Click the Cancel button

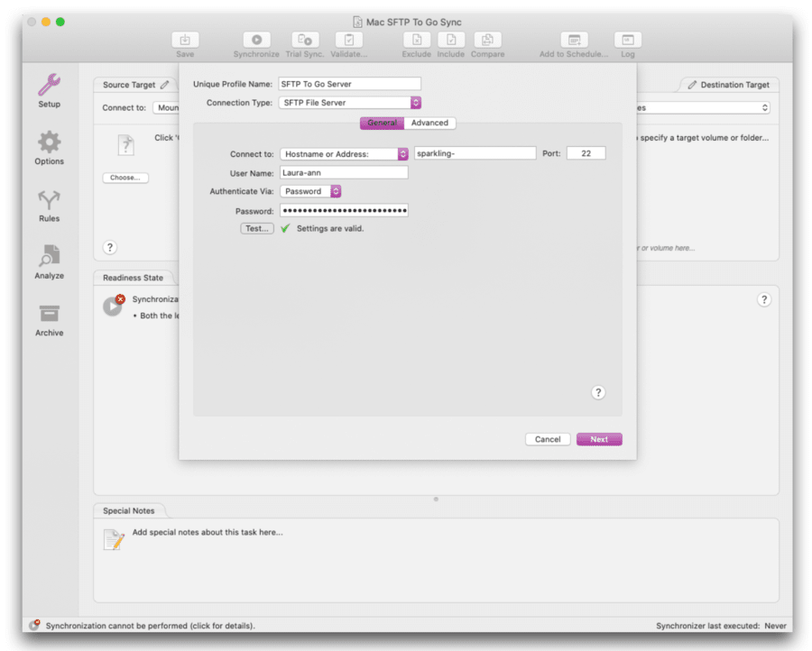(x=547, y=439)
